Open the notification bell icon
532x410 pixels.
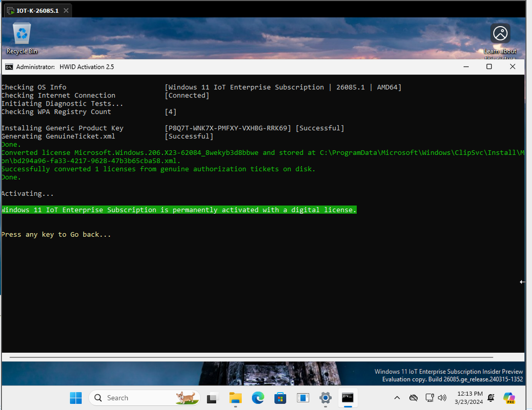(x=491, y=398)
